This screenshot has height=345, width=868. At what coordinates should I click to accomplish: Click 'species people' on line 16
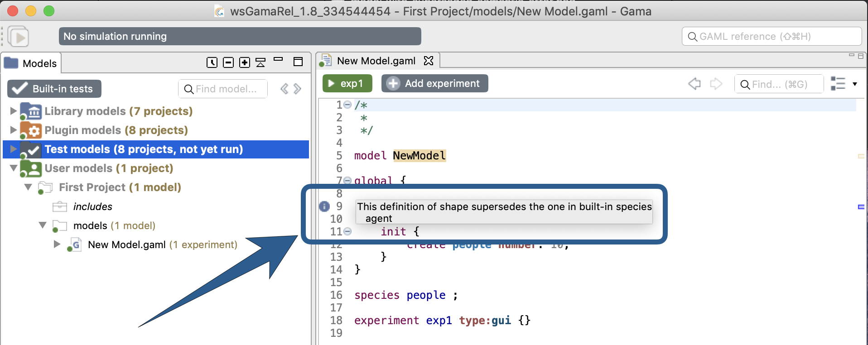pos(400,295)
